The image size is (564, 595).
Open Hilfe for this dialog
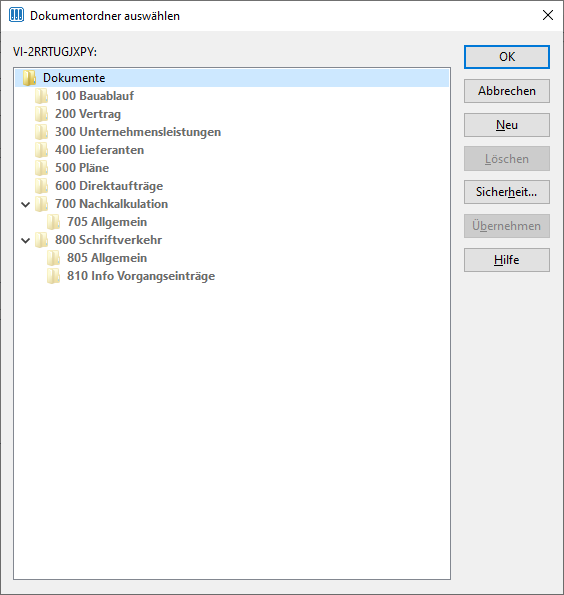(507, 260)
